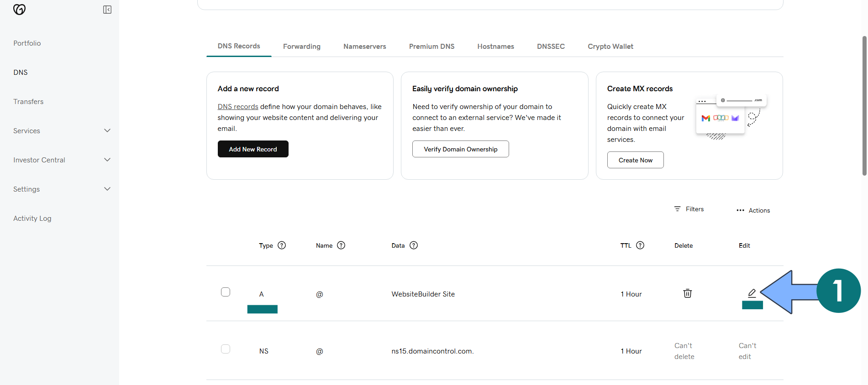Open TTL column help icon
Screen dimensions: 868x385
click(x=640, y=245)
